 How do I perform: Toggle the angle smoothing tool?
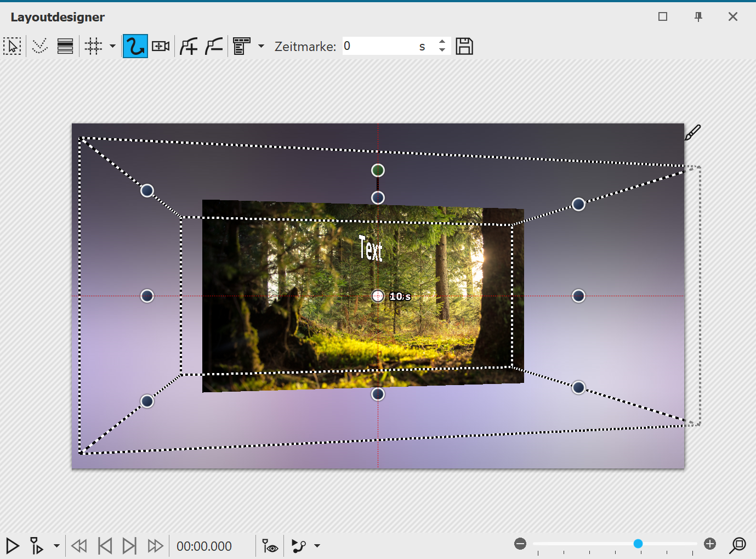39,46
